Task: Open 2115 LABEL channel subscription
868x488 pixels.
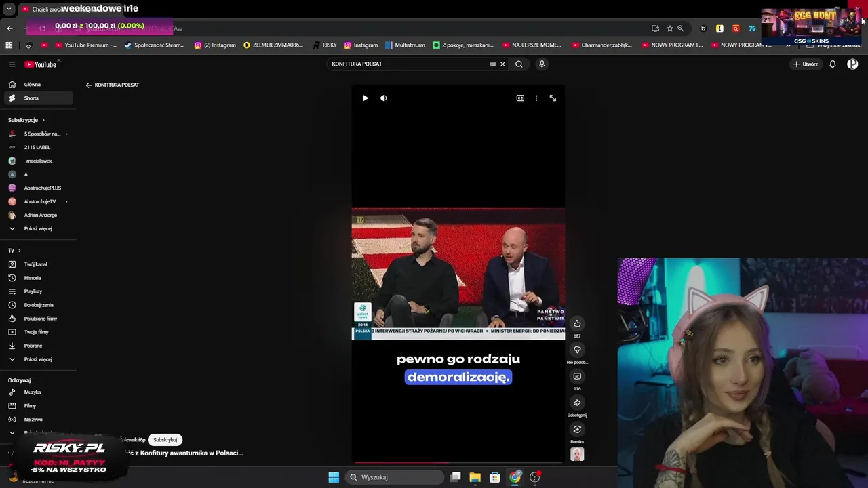Action: point(39,147)
